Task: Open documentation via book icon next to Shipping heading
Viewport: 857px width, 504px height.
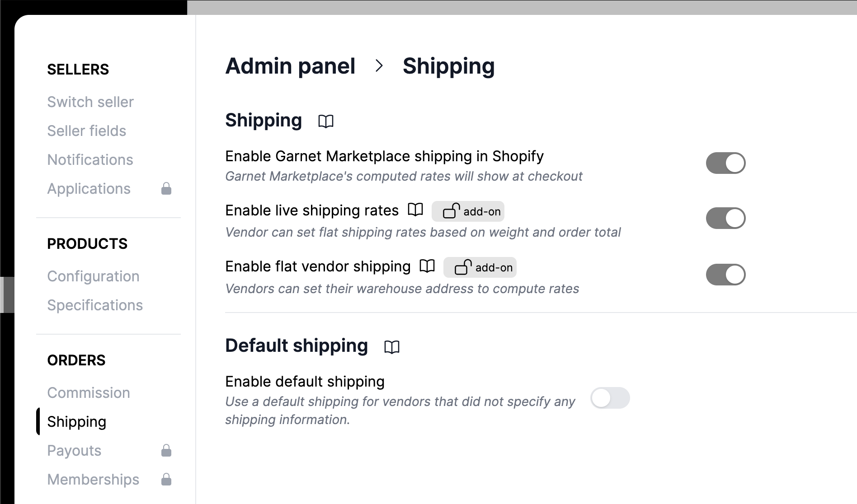Action: [326, 121]
